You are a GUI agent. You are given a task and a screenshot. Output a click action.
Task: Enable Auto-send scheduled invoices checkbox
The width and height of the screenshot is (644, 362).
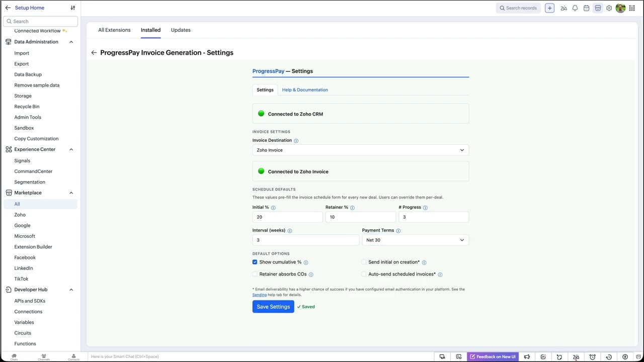pos(364,274)
